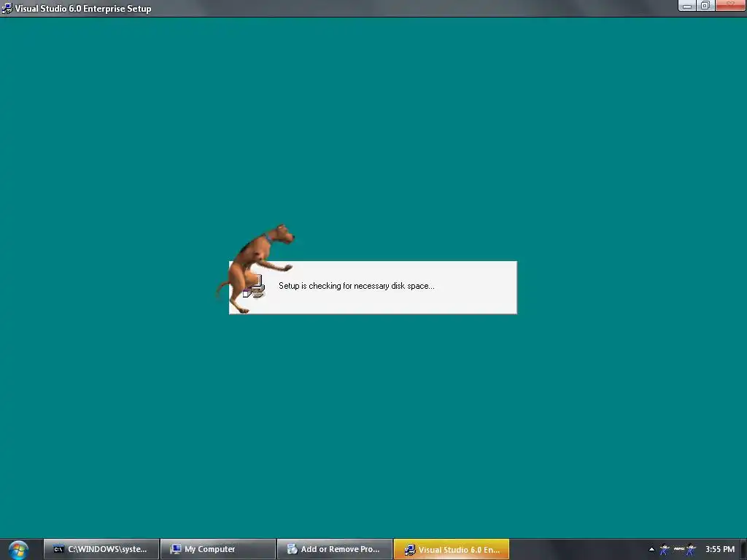Screen dimensions: 747x560
Task: Activate the Visual Studio 6.0 Enterprise taskbar button
Action: click(x=452, y=549)
